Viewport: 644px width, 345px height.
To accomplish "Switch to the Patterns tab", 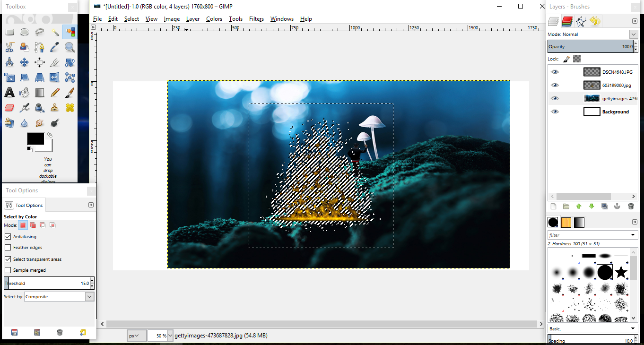I will click(x=566, y=222).
